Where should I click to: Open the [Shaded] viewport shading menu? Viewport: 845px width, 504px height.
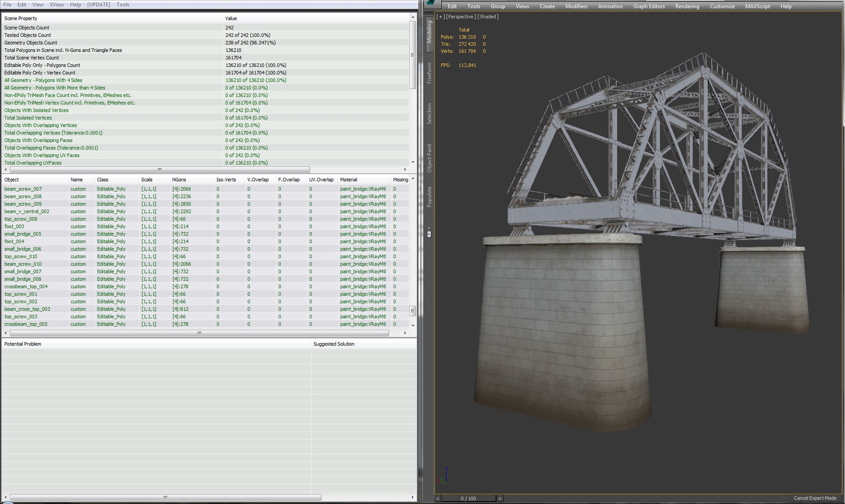click(488, 17)
